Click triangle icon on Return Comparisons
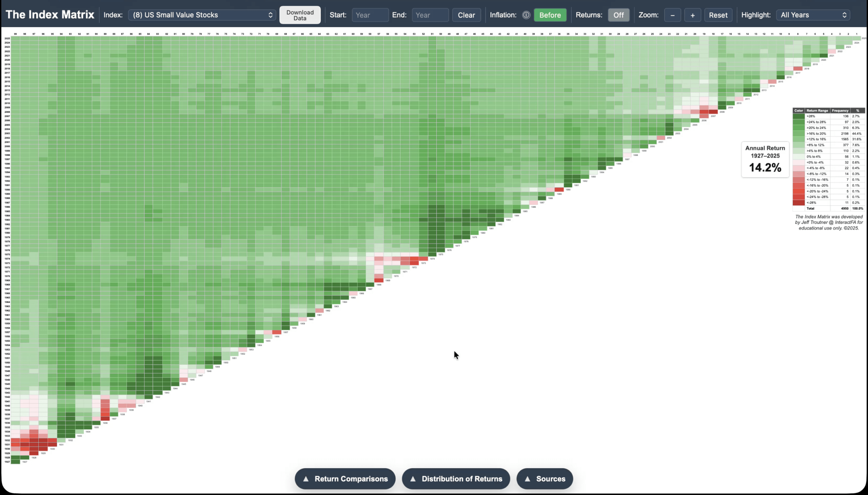The width and height of the screenshot is (868, 495). point(306,479)
